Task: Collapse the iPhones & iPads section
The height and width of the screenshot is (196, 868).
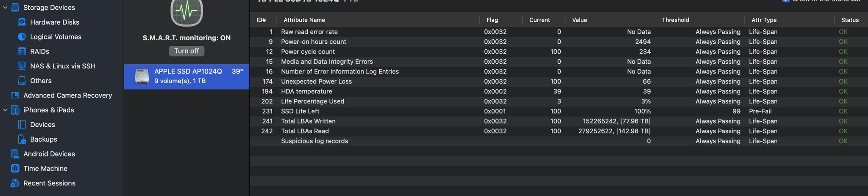Action: [x=5, y=110]
